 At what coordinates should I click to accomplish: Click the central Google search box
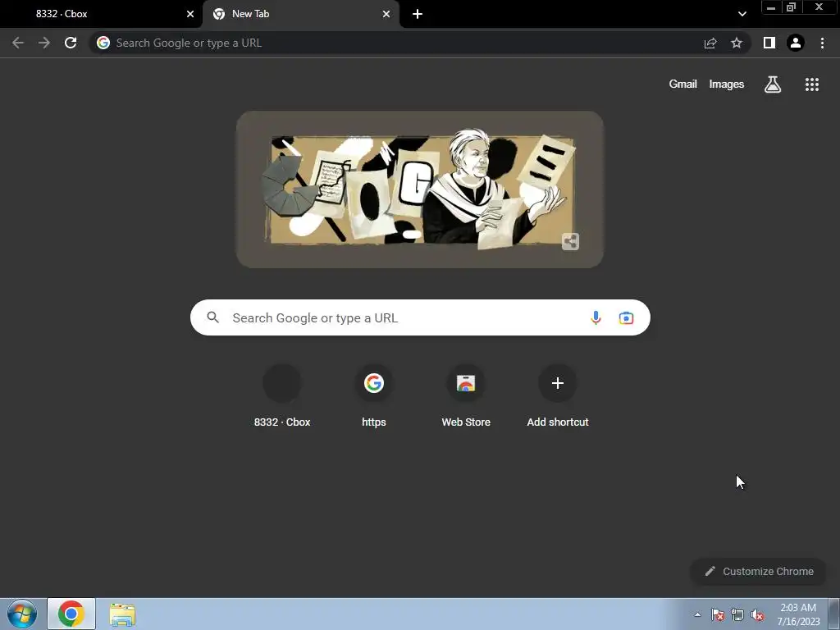click(x=420, y=317)
